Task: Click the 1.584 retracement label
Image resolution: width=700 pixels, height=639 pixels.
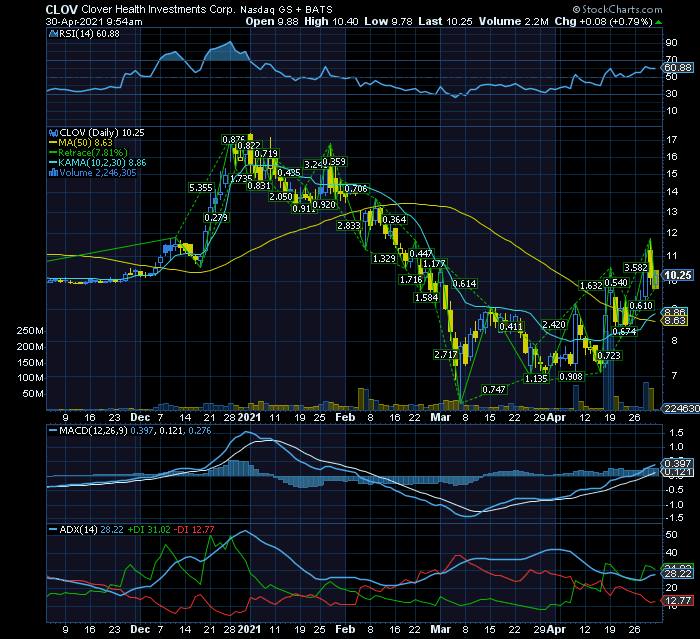Action: (x=426, y=297)
